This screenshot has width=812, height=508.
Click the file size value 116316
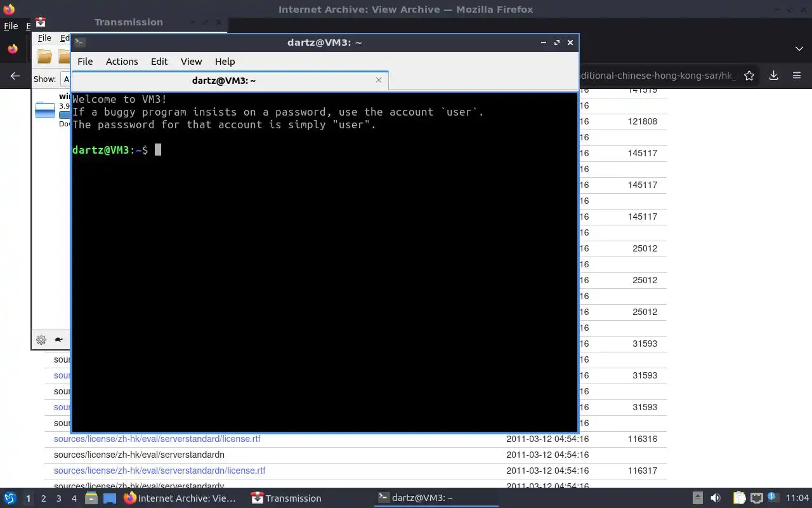(642, 439)
